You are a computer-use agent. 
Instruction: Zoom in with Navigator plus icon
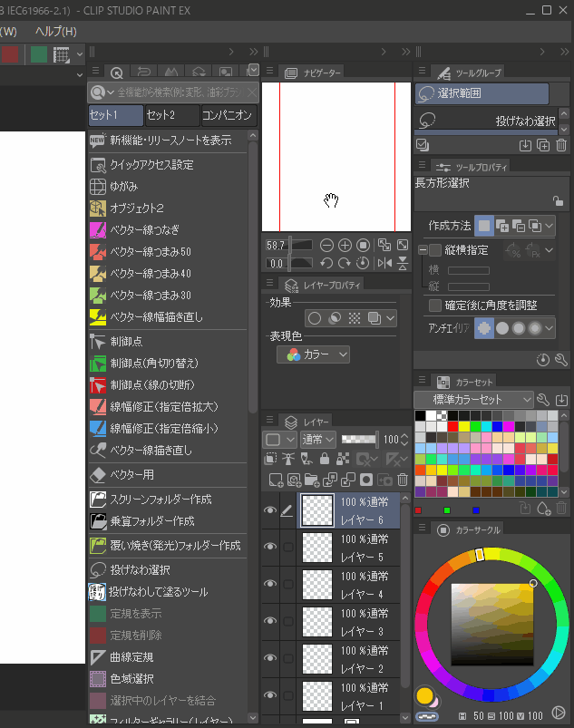coord(345,245)
